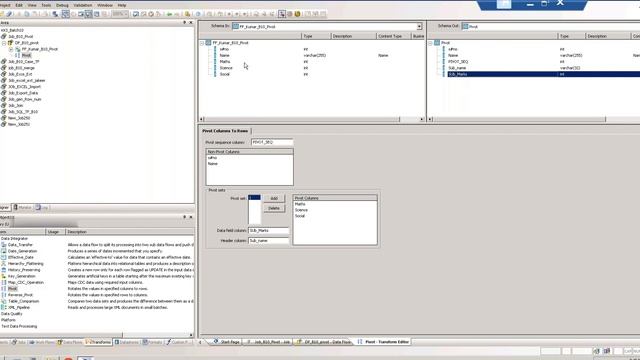Open the Debug menu

pyautogui.click(x=62, y=5)
